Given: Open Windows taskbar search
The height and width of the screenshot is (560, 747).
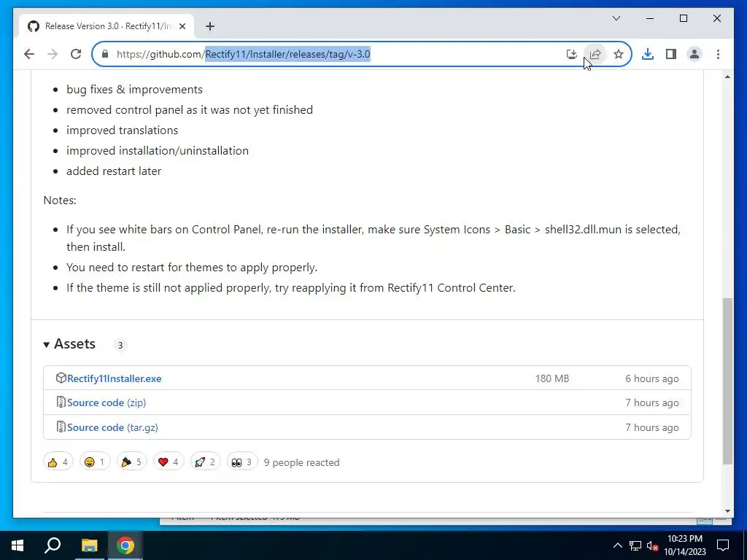Looking at the screenshot, I should pyautogui.click(x=53, y=545).
